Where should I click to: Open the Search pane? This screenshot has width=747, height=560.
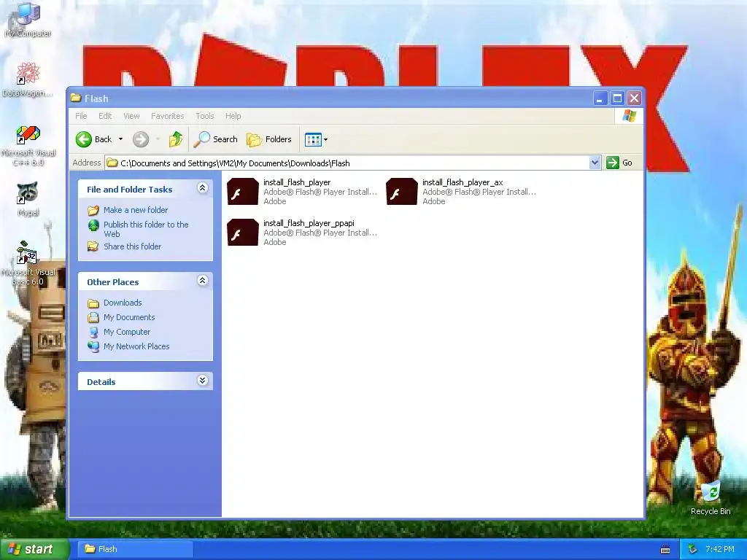216,139
